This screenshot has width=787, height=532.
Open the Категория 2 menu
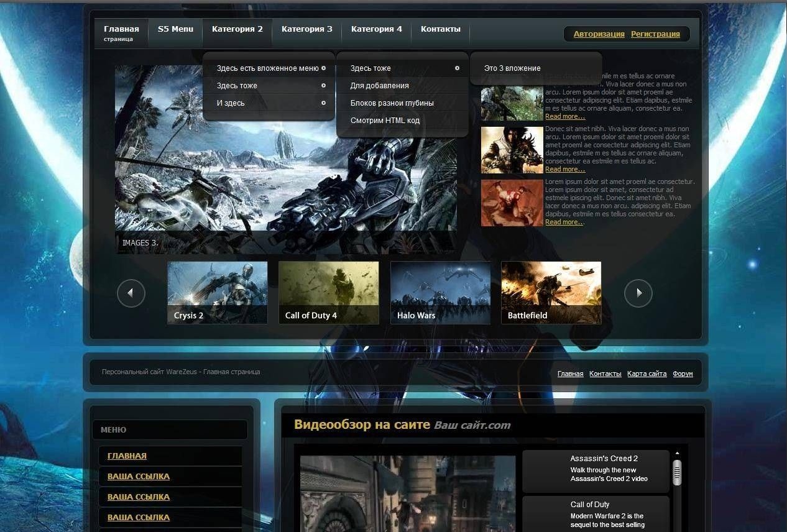[237, 29]
